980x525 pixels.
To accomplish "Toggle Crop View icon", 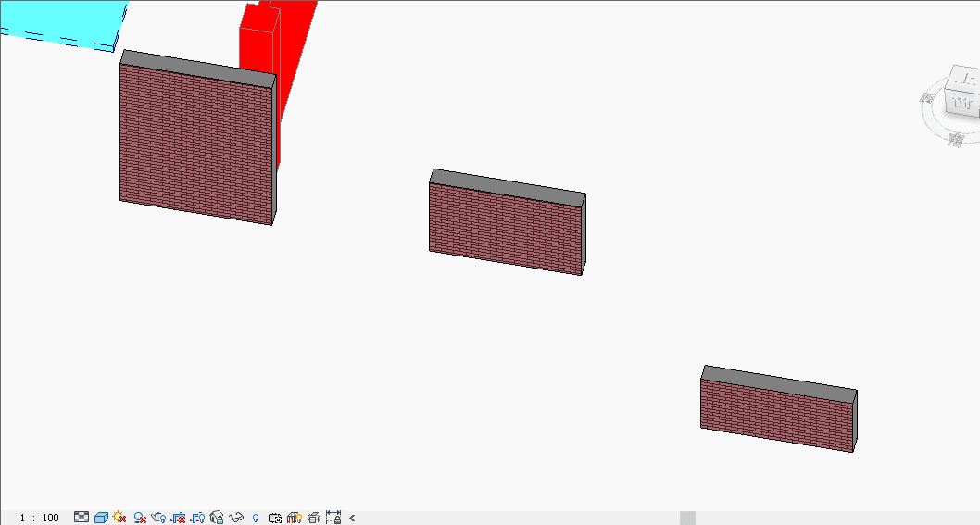I will [178, 518].
